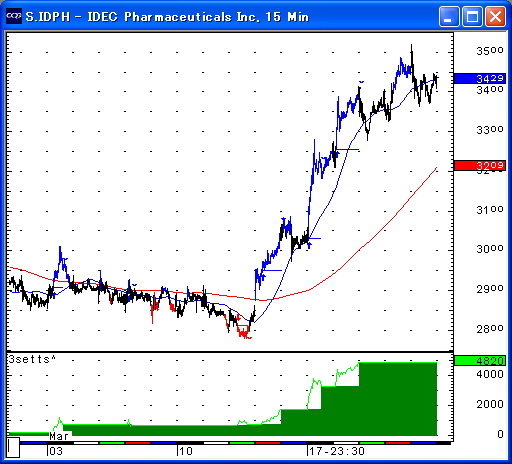The height and width of the screenshot is (464, 512).
Task: Click the 10 date label on the time axis
Action: coord(185,451)
